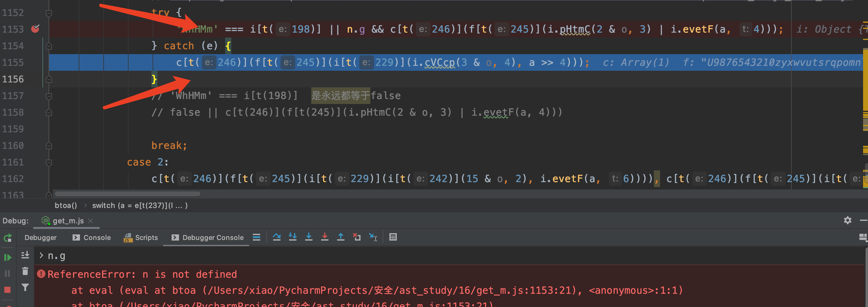This screenshot has height=307, width=868.
Task: Click the switch statement breadcrumb
Action: [x=140, y=205]
